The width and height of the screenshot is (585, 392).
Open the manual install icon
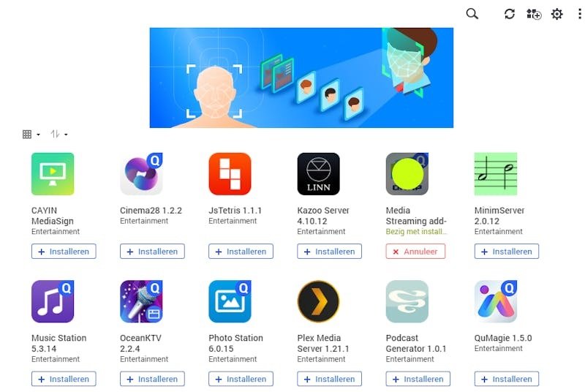click(534, 14)
